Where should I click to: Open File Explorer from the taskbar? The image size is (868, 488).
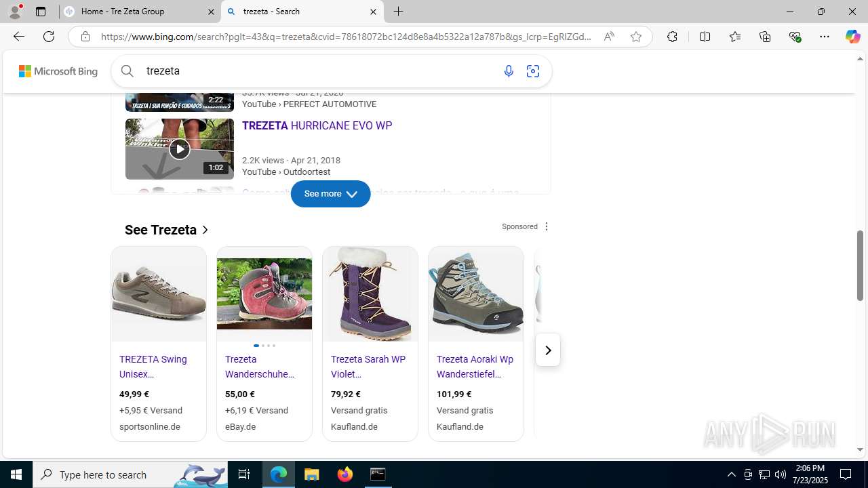[x=312, y=474]
